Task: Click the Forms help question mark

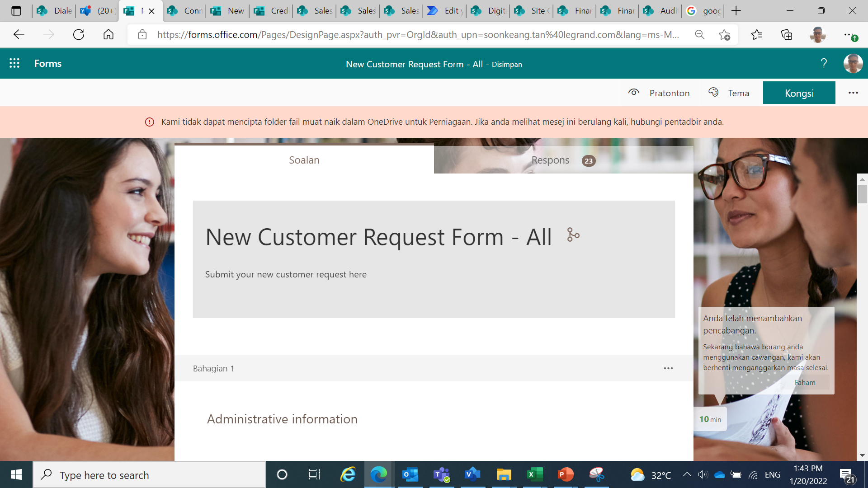Action: pyautogui.click(x=823, y=63)
